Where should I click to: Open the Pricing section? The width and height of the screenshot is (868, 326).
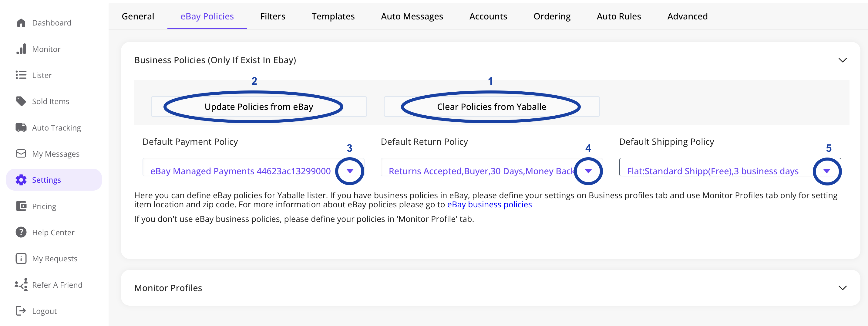(x=45, y=206)
